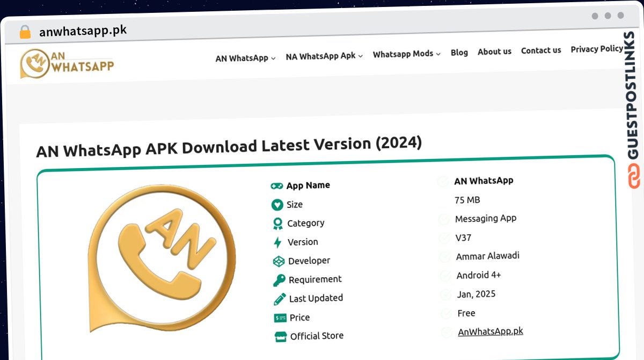Click the check icon beside AnWhatsApp.pk link
Screen dimensions: 644x360
[448, 333]
